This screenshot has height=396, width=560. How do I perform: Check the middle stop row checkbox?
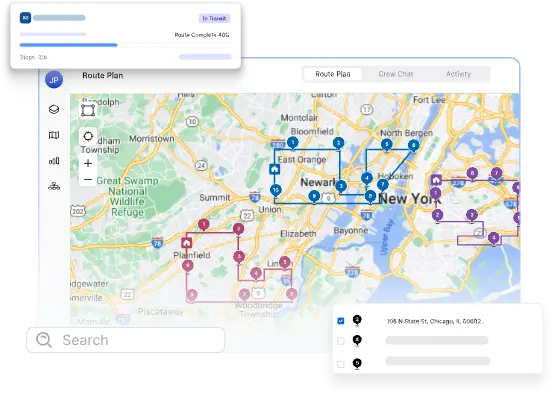(341, 341)
